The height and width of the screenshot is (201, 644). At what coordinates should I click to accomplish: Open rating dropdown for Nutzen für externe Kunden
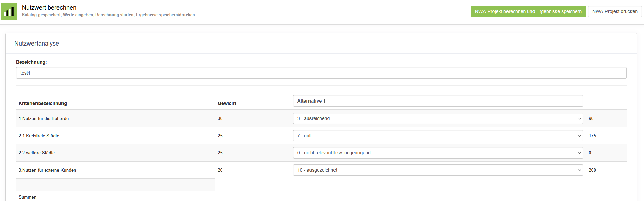(x=438, y=170)
